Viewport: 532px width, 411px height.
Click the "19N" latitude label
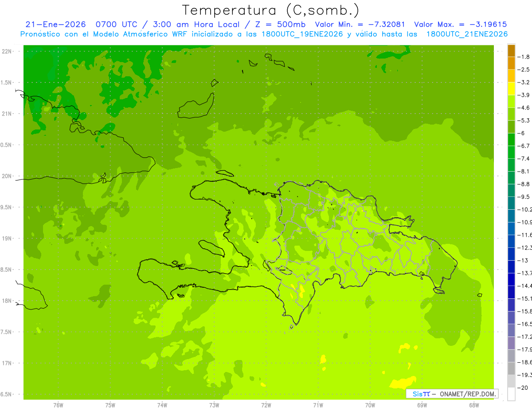coord(8,239)
